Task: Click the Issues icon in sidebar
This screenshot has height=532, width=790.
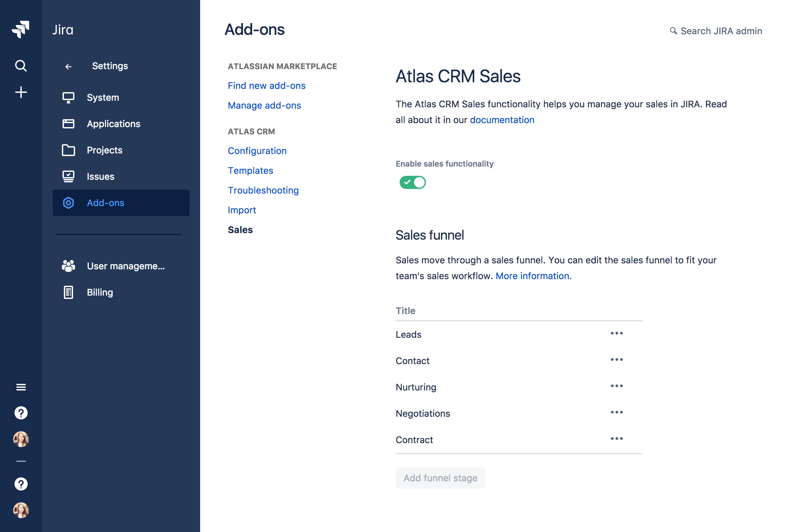Action: tap(68, 176)
